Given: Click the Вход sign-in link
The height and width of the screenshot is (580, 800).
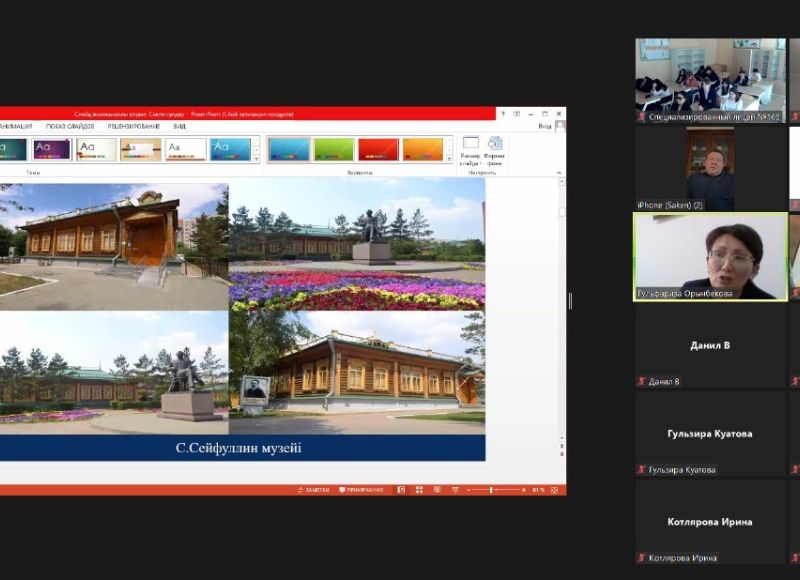Looking at the screenshot, I should coord(545,127).
